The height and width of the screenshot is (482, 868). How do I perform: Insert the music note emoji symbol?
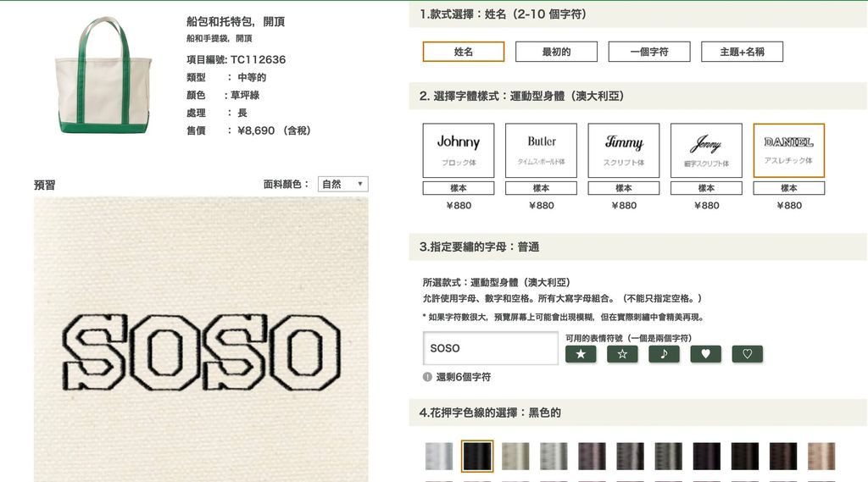pos(664,354)
